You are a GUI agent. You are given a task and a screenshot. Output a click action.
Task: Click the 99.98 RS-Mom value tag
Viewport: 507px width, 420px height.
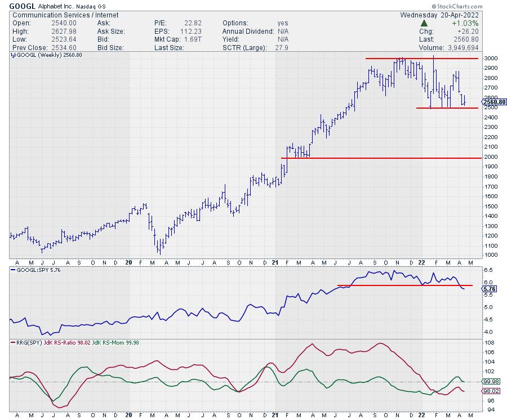tap(491, 381)
